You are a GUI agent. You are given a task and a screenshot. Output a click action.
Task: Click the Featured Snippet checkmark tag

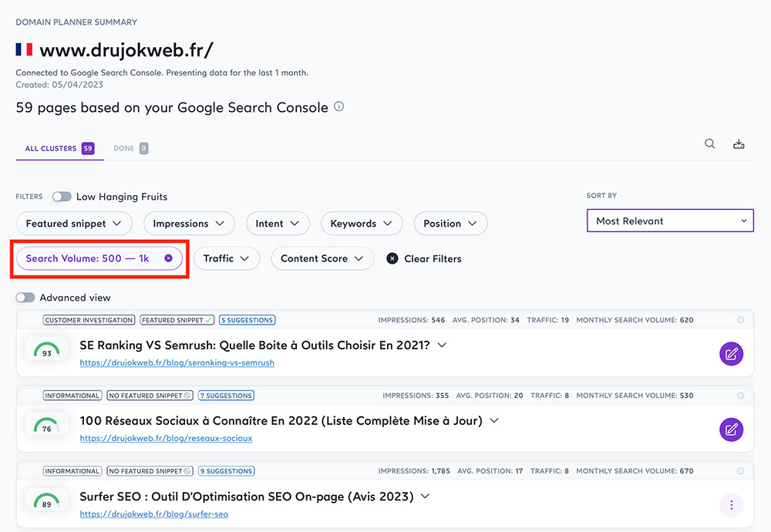point(177,320)
